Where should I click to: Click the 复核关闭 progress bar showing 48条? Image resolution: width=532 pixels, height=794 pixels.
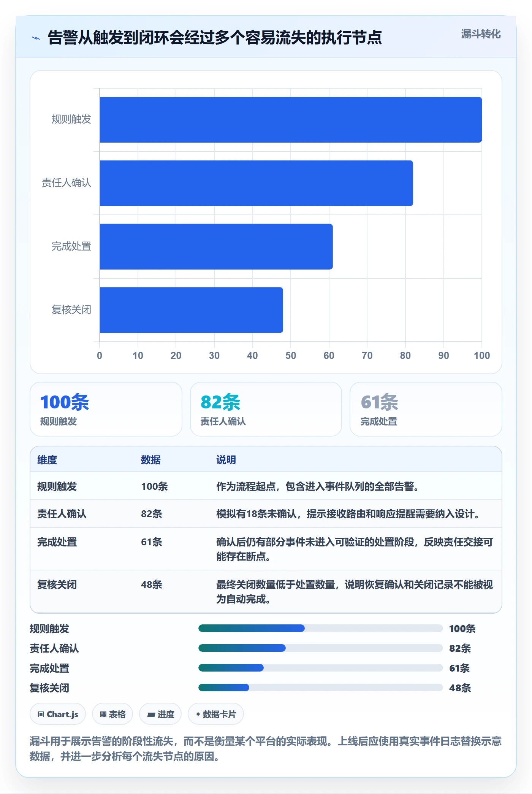coord(320,688)
